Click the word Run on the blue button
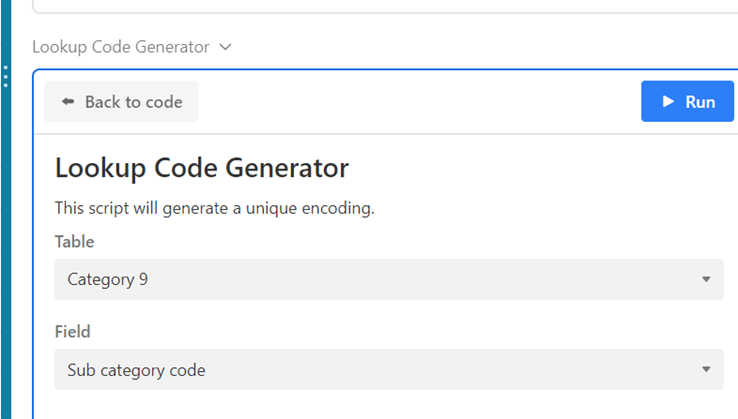This screenshot has width=738, height=419. coord(700,102)
